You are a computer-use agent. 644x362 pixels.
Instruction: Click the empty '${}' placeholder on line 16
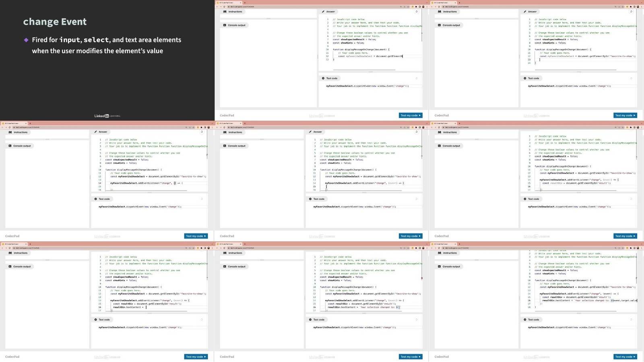click(x=398, y=307)
